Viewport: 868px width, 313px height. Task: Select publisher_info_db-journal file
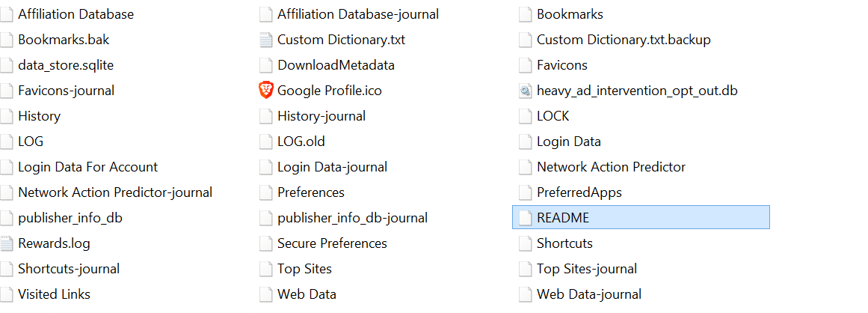tap(353, 218)
